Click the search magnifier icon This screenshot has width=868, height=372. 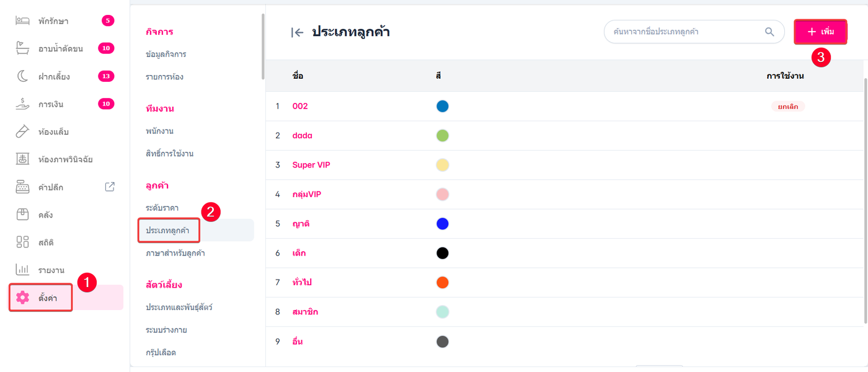769,32
